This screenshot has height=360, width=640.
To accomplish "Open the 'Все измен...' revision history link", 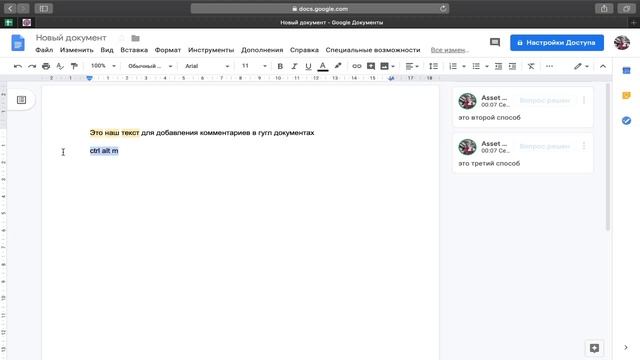I will click(449, 50).
